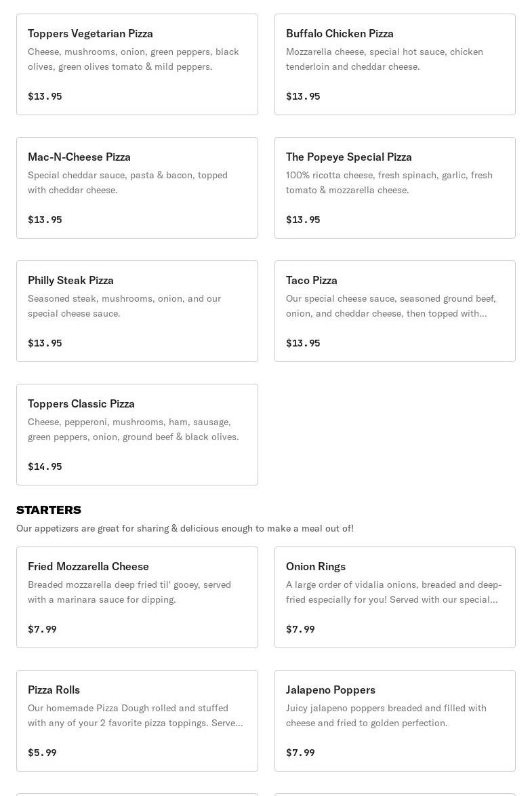Click the $5.99 Pizza Rolls price
This screenshot has width=532, height=796.
tap(42, 753)
